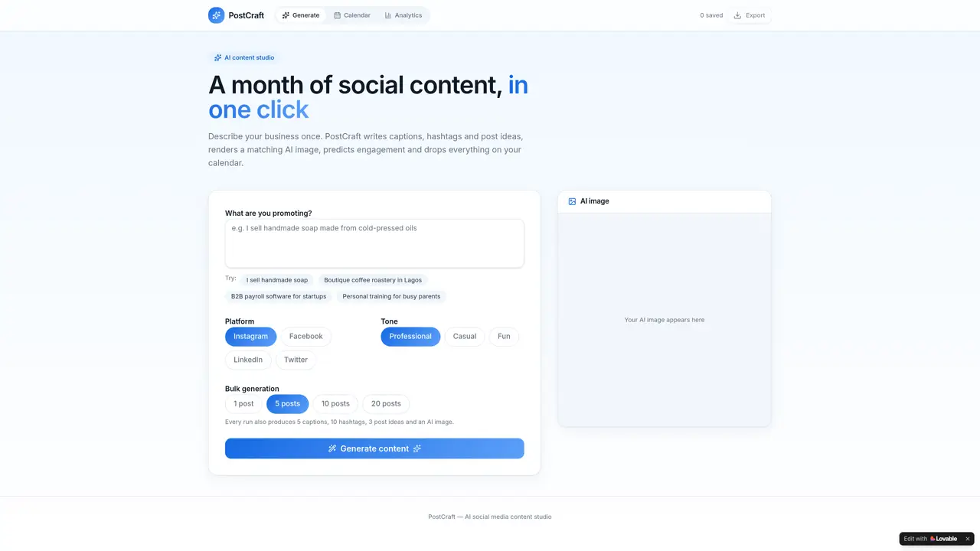This screenshot has width=980, height=551.
Task: Click the Generate content button
Action: [x=374, y=448]
